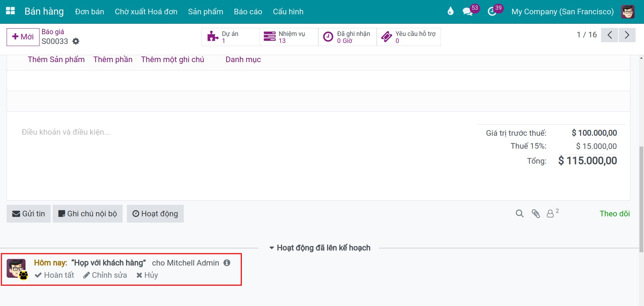This screenshot has height=306, width=644.
Task: Schedule with the Hoạt động button
Action: [155, 214]
